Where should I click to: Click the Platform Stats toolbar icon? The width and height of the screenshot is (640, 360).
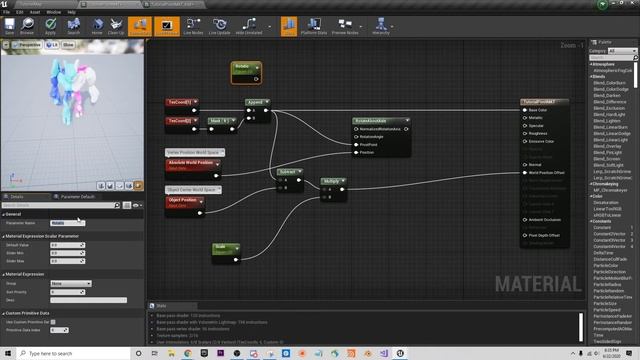[314, 27]
